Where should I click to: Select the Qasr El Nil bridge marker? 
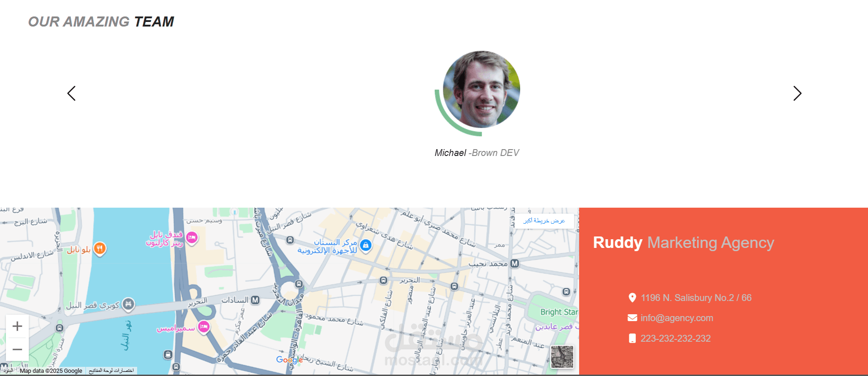point(129,304)
